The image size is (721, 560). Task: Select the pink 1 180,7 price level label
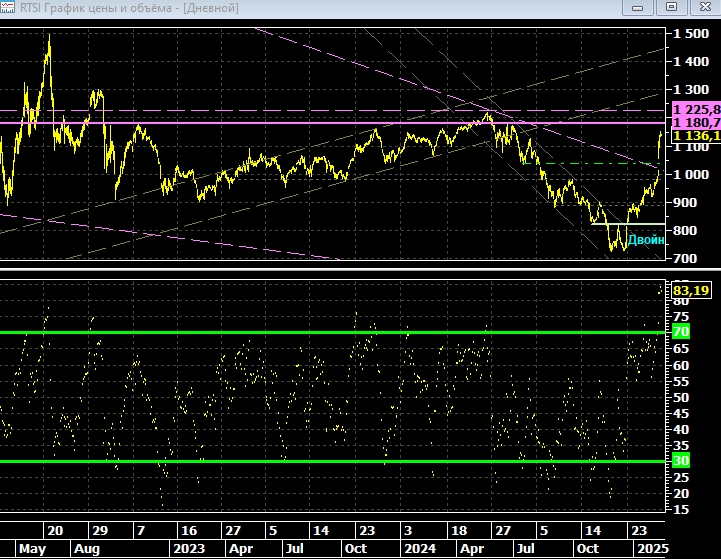(696, 122)
